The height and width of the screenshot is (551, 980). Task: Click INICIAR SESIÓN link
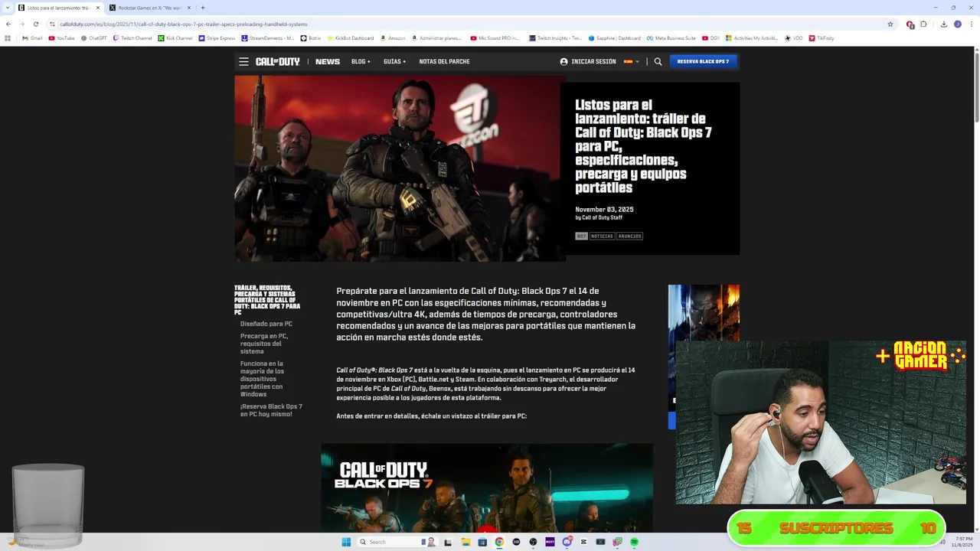tap(593, 61)
